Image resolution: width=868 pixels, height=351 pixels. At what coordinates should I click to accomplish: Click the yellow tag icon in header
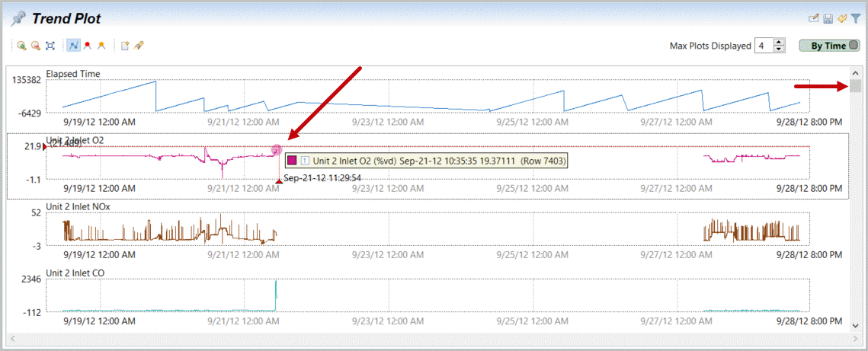[841, 18]
